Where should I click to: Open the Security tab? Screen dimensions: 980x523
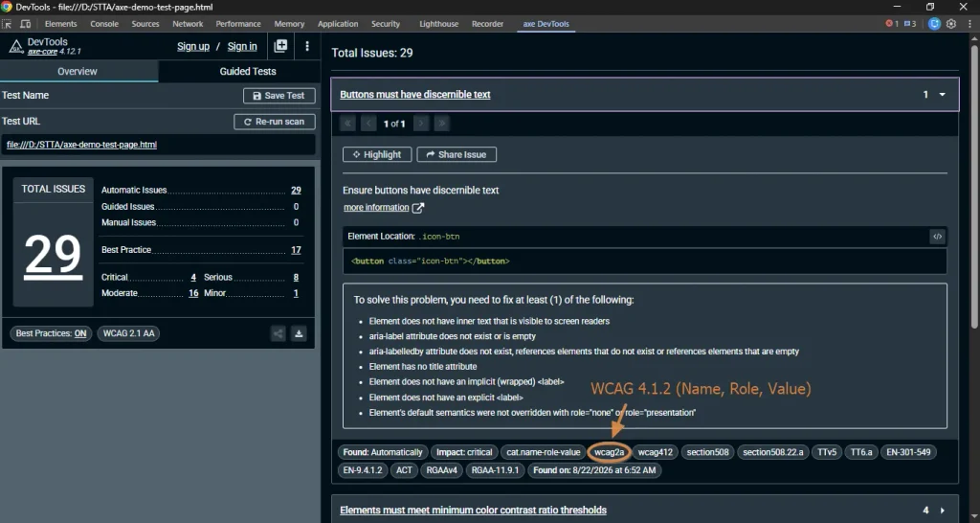pyautogui.click(x=386, y=24)
